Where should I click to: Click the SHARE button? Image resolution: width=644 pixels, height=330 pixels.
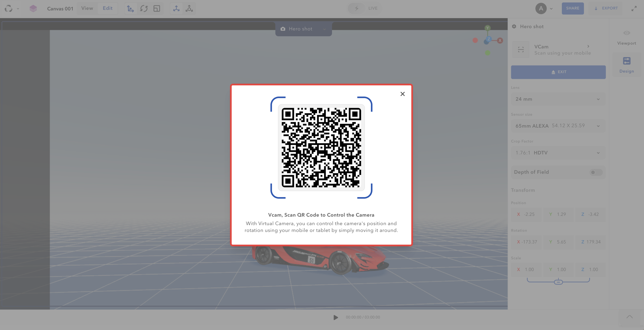573,8
